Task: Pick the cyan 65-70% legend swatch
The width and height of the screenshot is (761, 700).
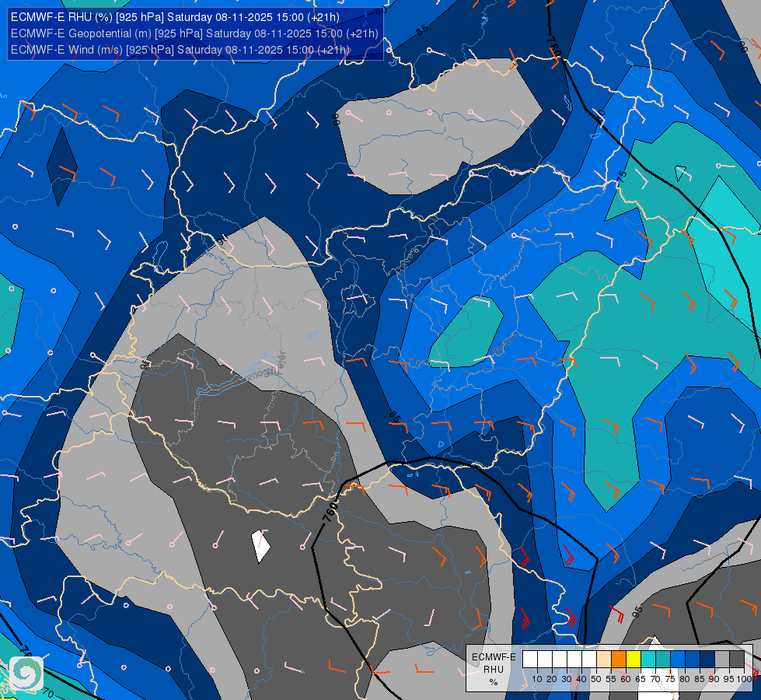Action: pyautogui.click(x=648, y=659)
